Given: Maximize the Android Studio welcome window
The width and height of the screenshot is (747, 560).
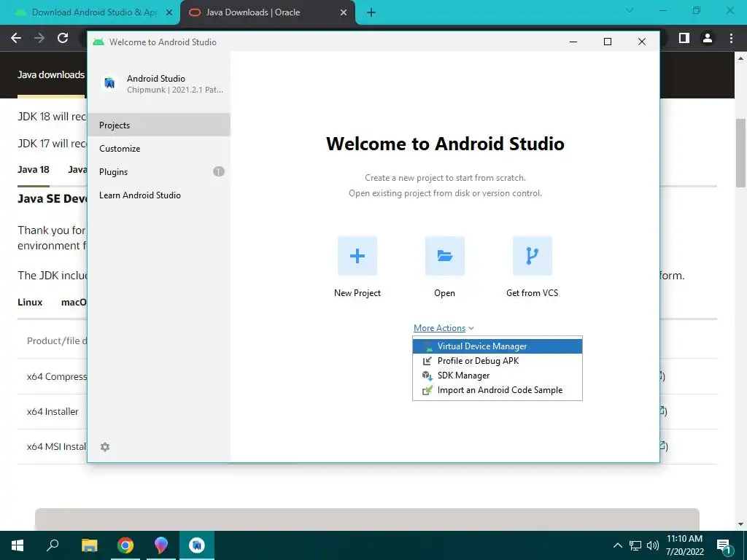Looking at the screenshot, I should pyautogui.click(x=608, y=42).
